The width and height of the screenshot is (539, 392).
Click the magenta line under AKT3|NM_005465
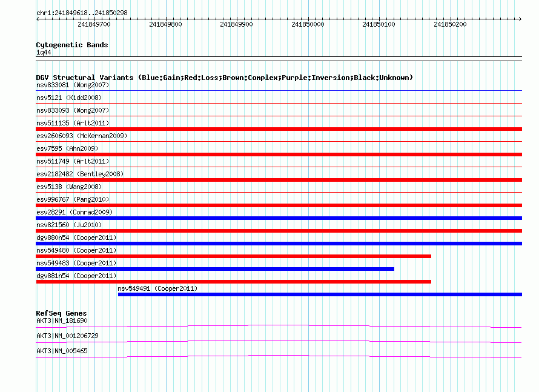pyautogui.click(x=279, y=356)
